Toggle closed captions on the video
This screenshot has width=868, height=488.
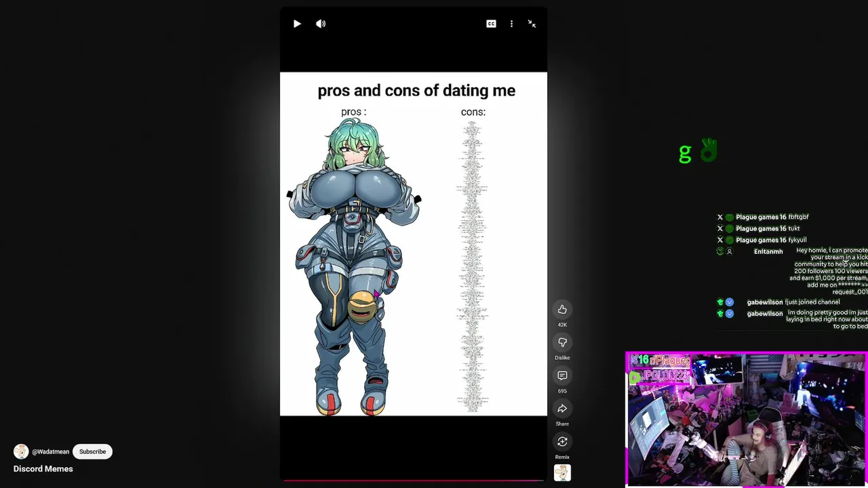491,24
